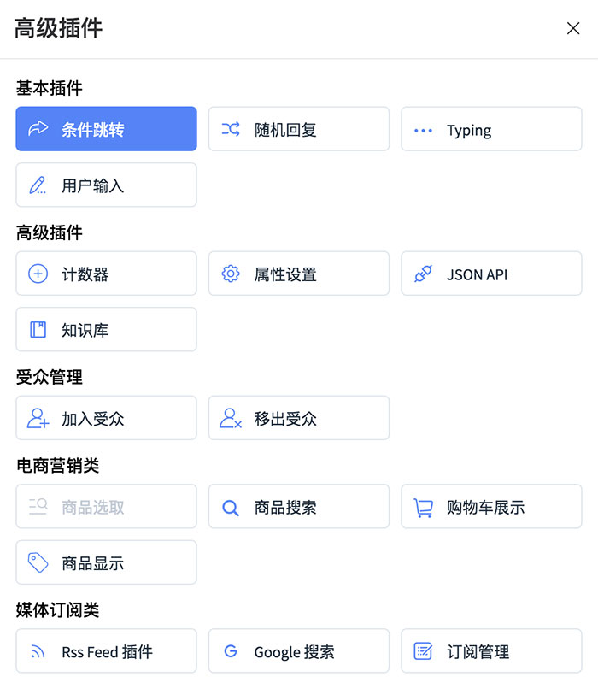
Task: Click the pencil icon for 用户输入
Action: point(38,185)
